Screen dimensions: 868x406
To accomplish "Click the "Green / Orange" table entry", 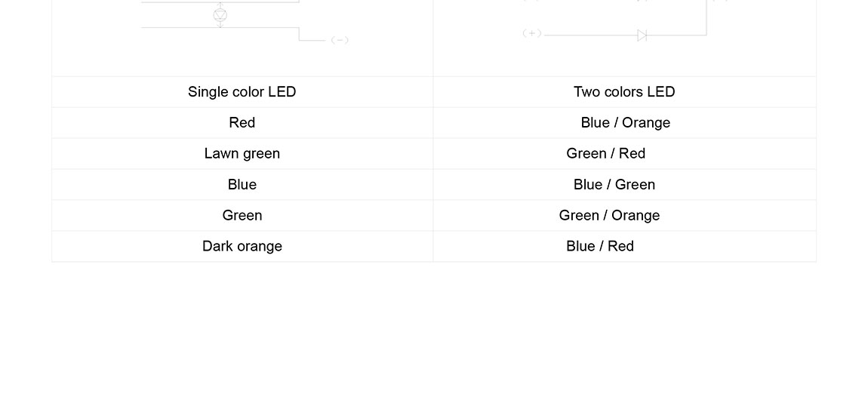I will pyautogui.click(x=609, y=216).
